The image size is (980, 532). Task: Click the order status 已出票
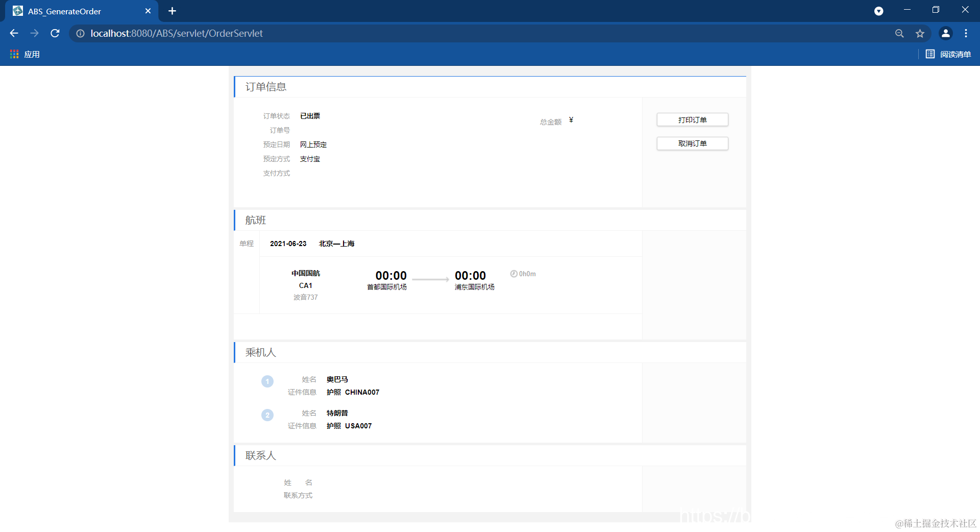(310, 116)
